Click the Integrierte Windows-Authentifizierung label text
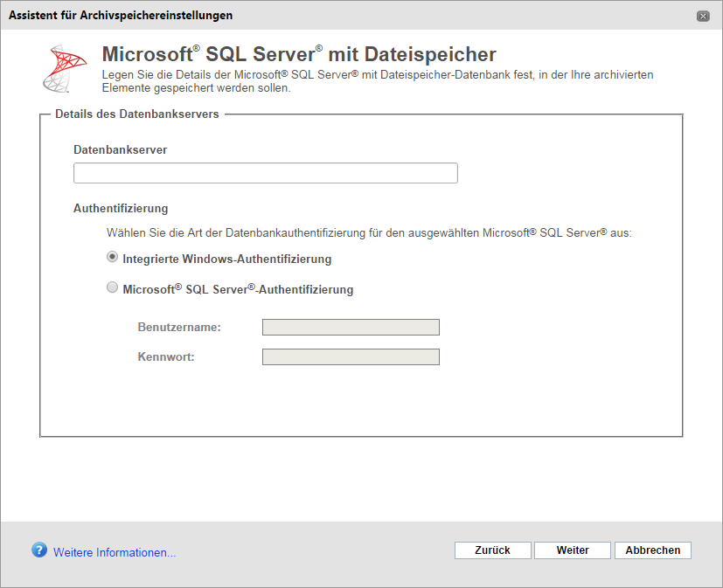Screen dimensions: 723x588 [x=226, y=259]
